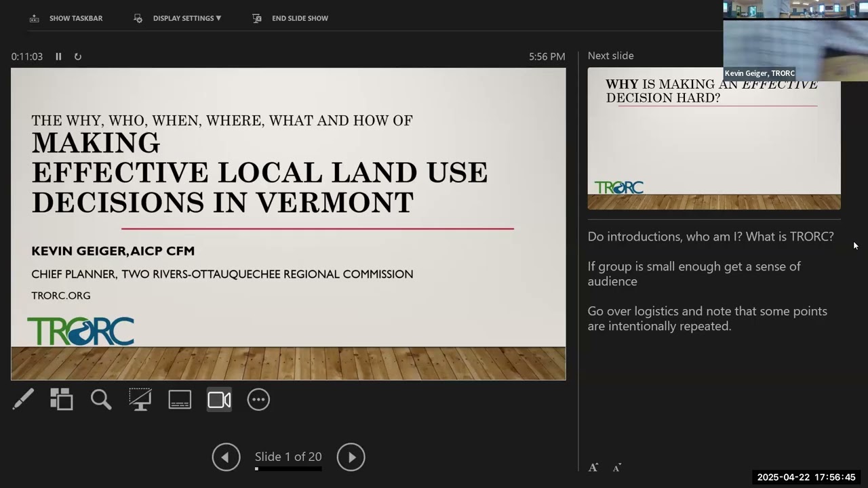Image resolution: width=868 pixels, height=488 pixels.
Task: Open the pen and laser pointer tools
Action: [x=23, y=400]
